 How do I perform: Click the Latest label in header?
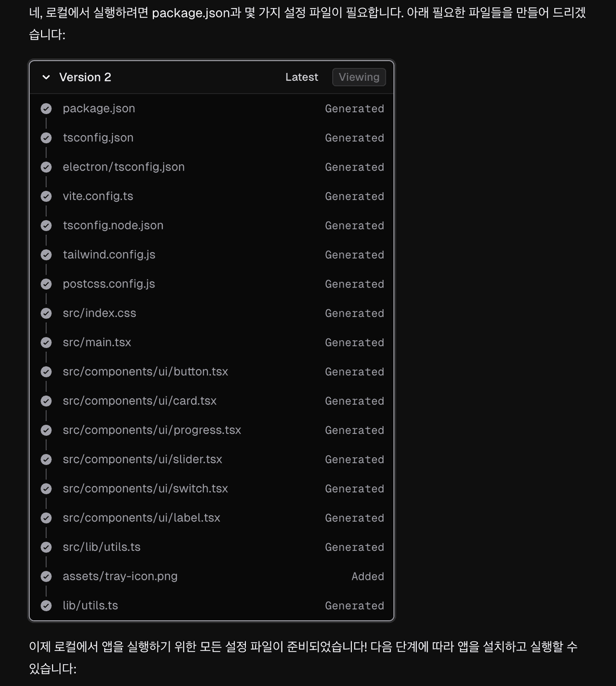tap(302, 77)
